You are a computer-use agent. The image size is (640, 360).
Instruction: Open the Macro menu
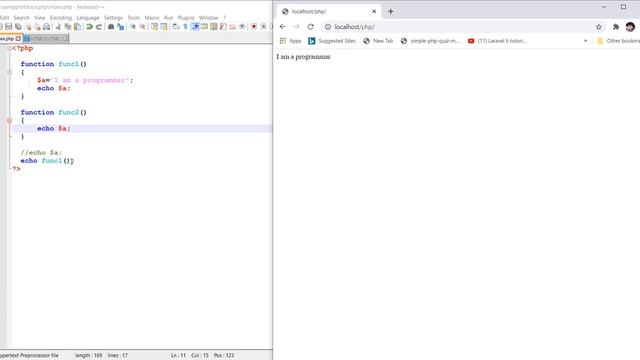click(x=152, y=18)
